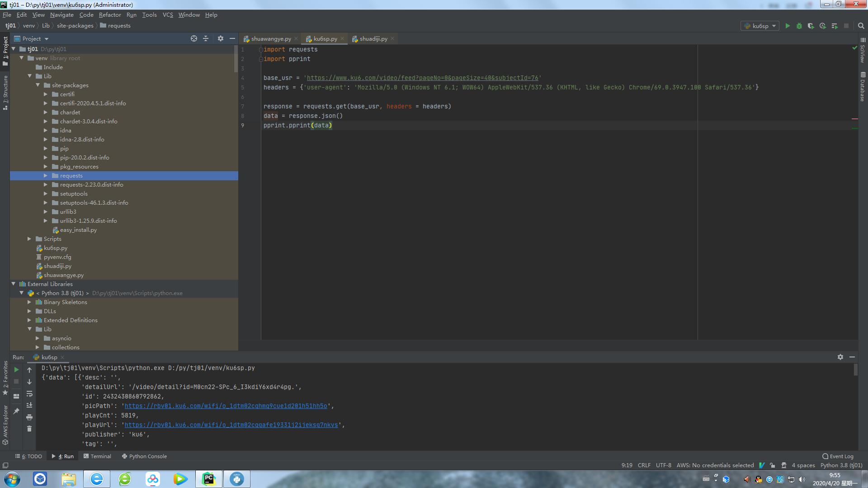The image size is (868, 488).
Task: Select ku6sp.py in the project tree
Action: click(x=56, y=248)
